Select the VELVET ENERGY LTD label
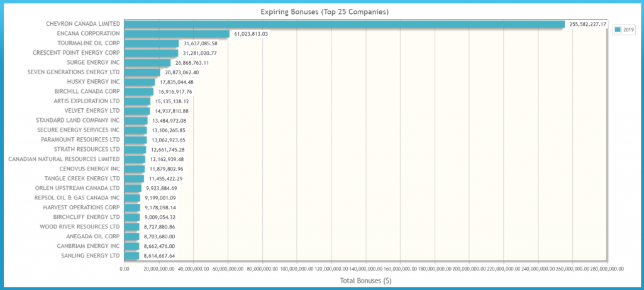 (92, 111)
